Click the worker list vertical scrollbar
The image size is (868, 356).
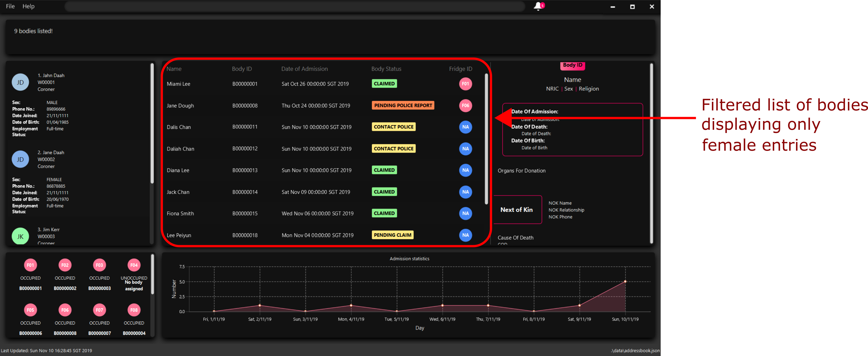pos(152,123)
